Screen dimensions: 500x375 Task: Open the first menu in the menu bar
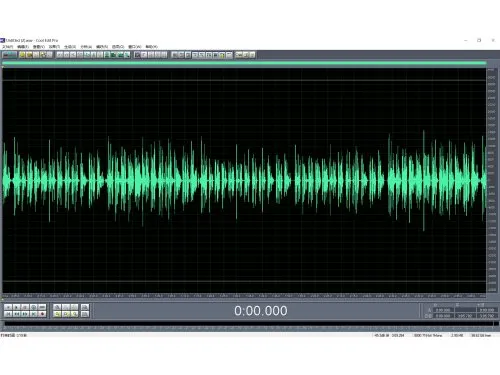click(x=7, y=47)
